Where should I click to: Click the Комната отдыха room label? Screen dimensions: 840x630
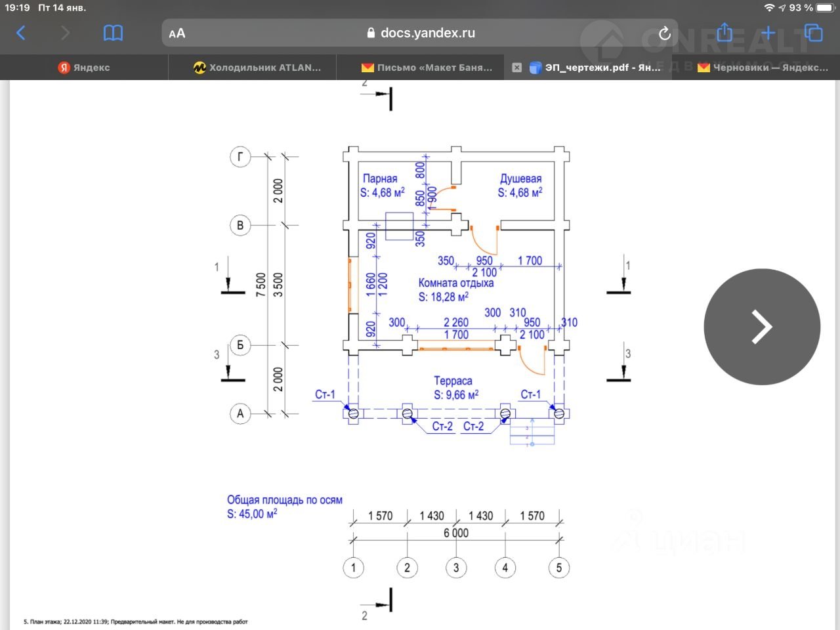point(455,283)
